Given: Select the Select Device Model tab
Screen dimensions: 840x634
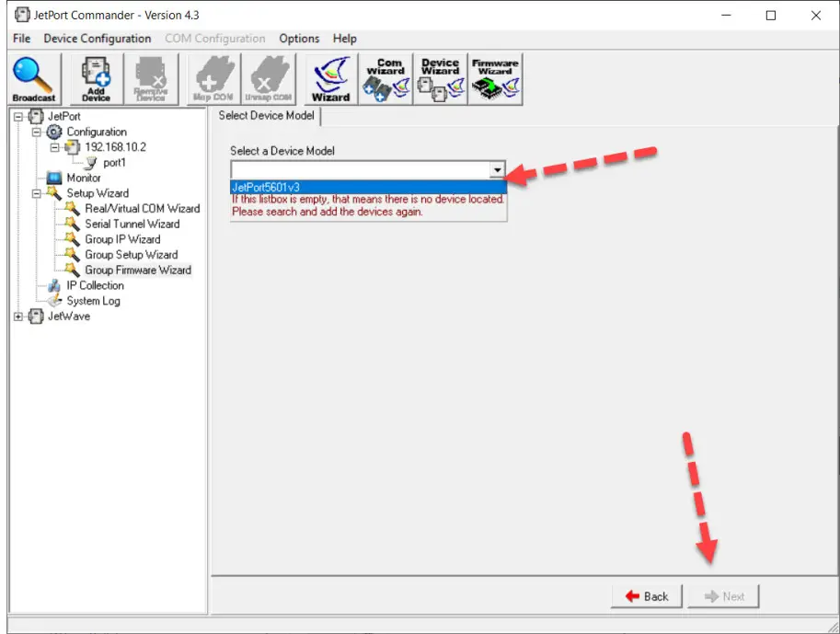Looking at the screenshot, I should point(266,116).
